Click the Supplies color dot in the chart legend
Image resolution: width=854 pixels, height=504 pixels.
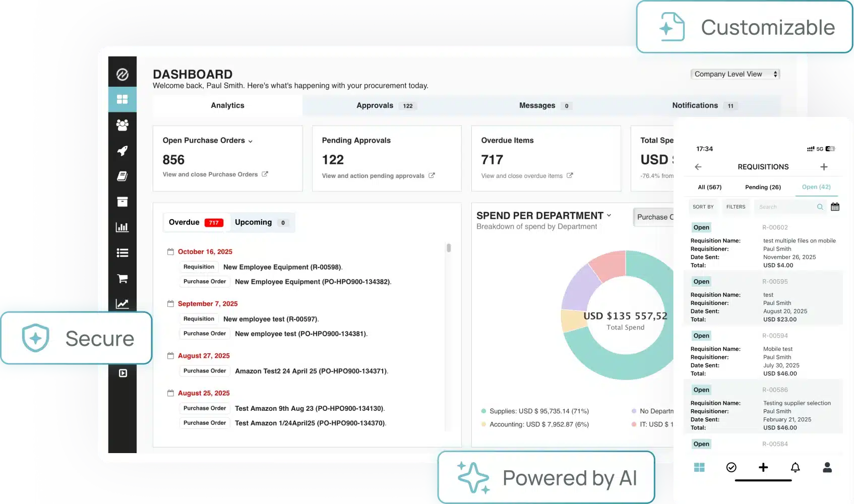click(484, 411)
